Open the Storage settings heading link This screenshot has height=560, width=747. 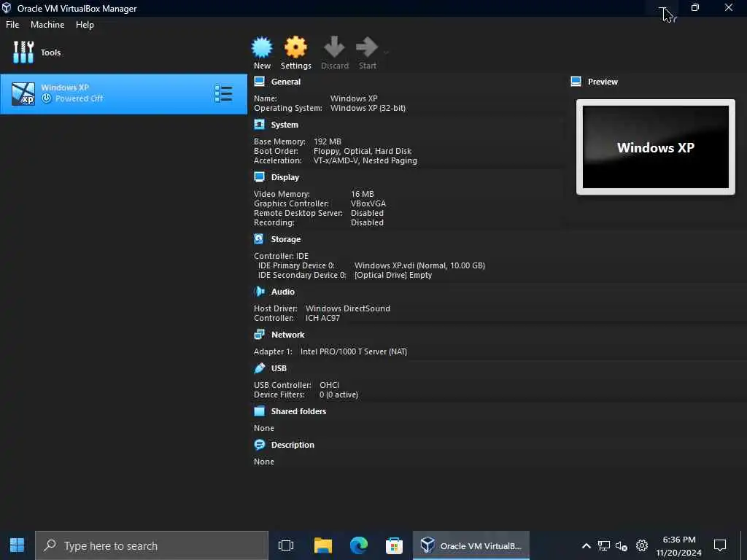tap(285, 239)
